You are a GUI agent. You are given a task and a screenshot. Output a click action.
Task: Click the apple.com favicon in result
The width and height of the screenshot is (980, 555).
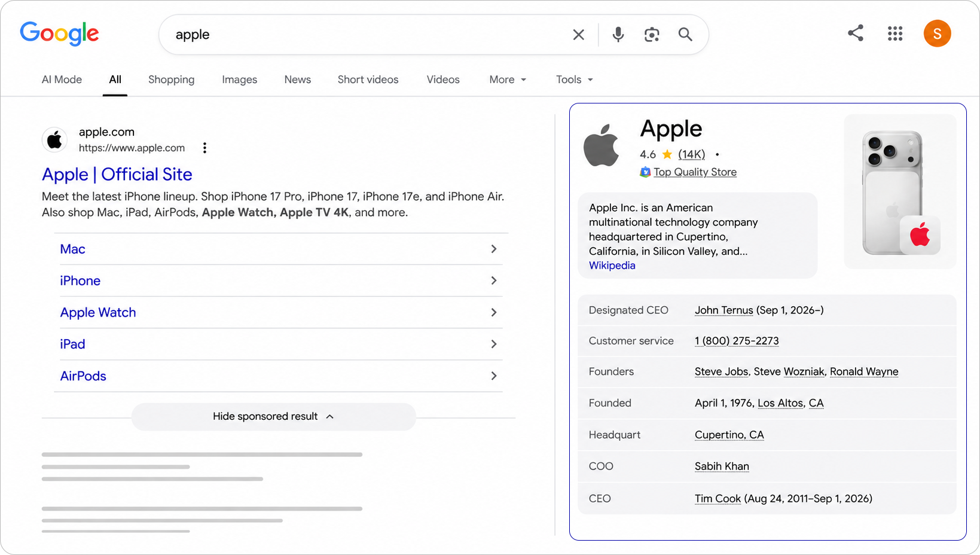54,140
